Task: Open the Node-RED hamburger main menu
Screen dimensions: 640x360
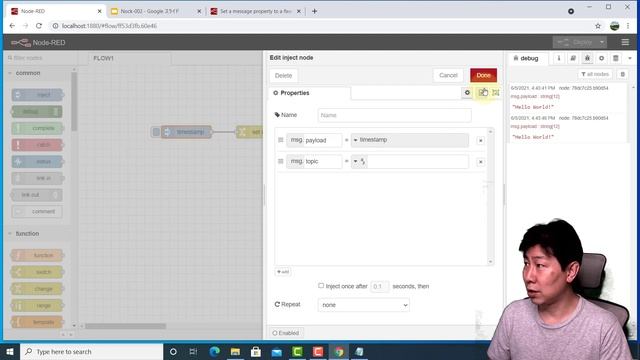Action: 625,42
